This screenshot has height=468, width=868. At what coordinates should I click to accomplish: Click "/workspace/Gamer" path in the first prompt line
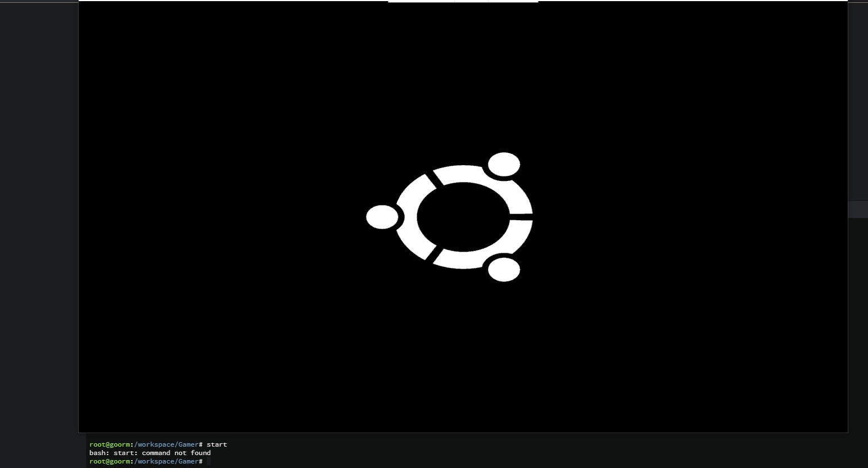pyautogui.click(x=166, y=444)
